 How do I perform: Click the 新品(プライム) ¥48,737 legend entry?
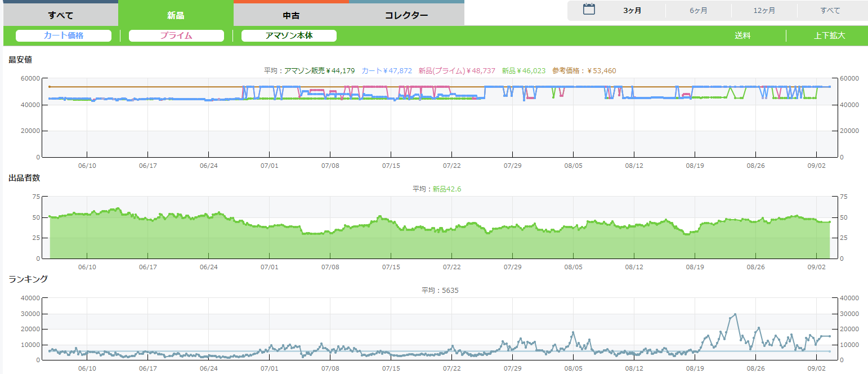457,71
